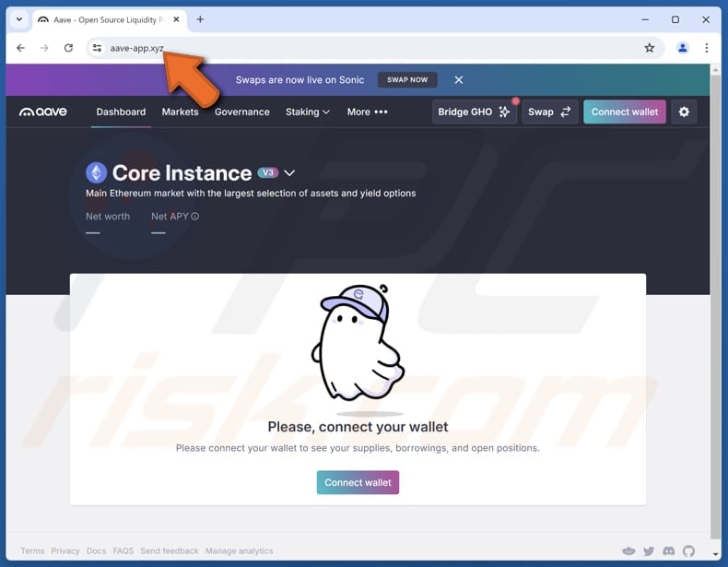Click the Aave logo in the header
Image resolution: width=728 pixels, height=567 pixels.
tap(42, 112)
